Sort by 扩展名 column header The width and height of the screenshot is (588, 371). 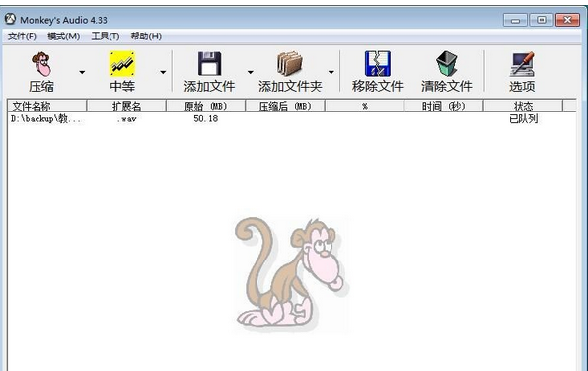[x=126, y=107]
